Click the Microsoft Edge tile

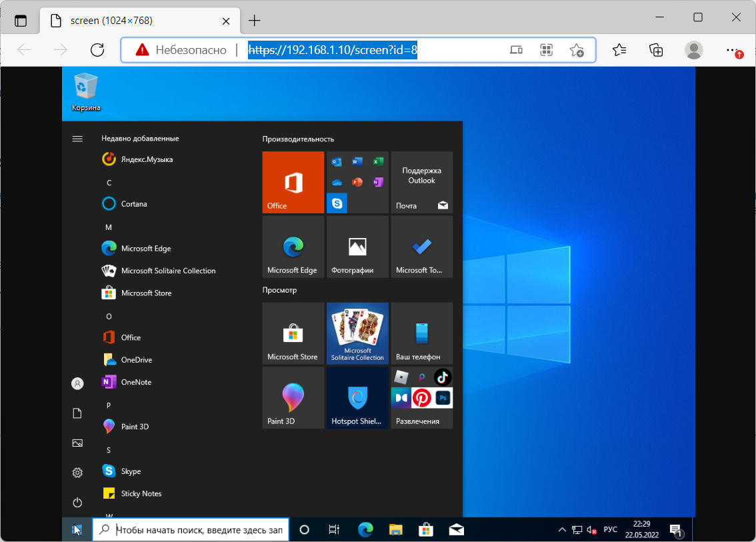click(x=293, y=247)
